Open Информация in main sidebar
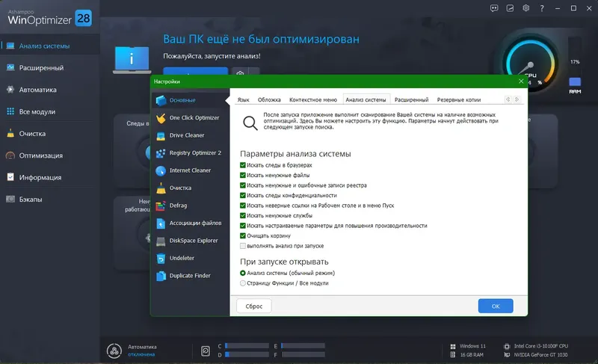The height and width of the screenshot is (364, 598). pyautogui.click(x=40, y=178)
